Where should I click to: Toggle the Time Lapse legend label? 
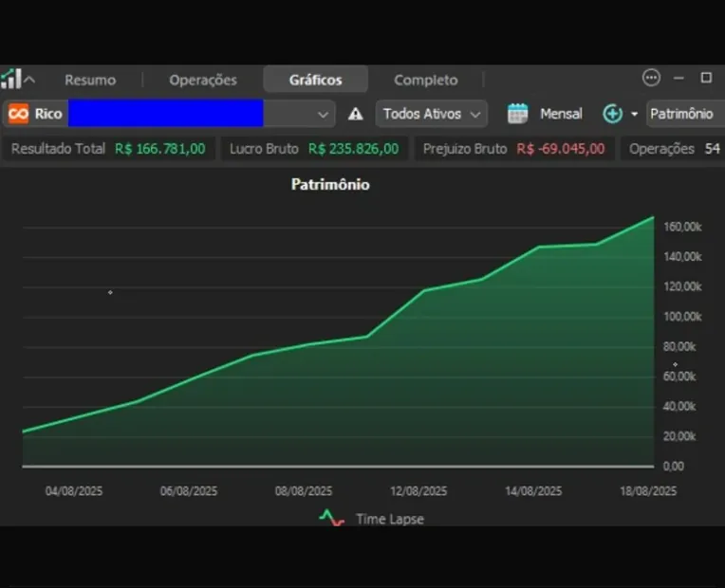pos(390,519)
